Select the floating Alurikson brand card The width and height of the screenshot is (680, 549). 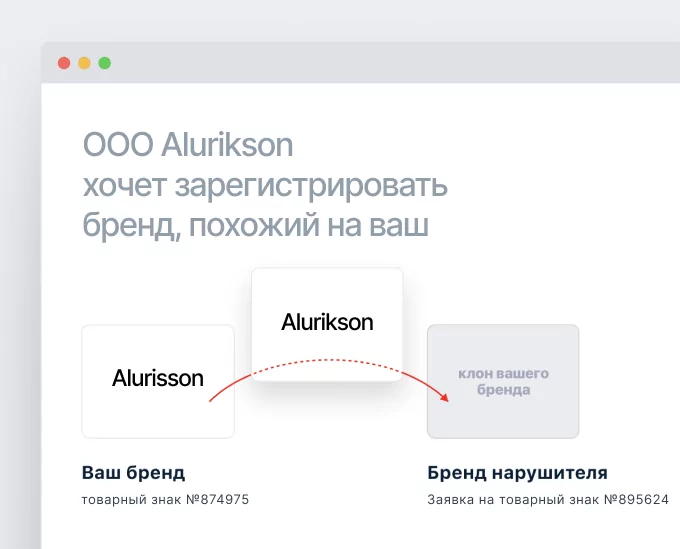tap(327, 324)
